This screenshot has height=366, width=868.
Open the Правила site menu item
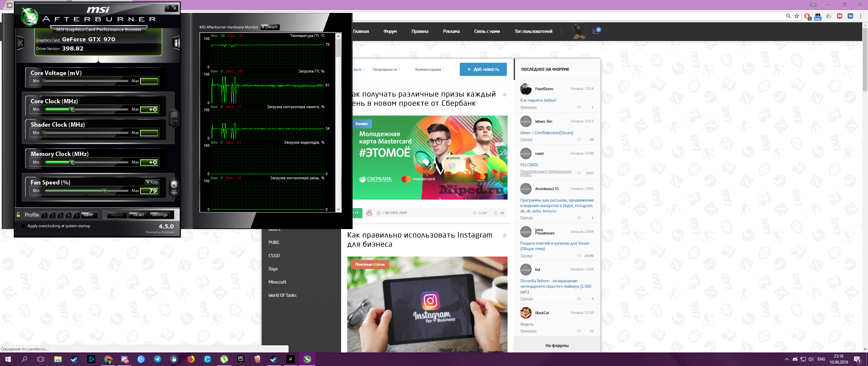(x=420, y=31)
